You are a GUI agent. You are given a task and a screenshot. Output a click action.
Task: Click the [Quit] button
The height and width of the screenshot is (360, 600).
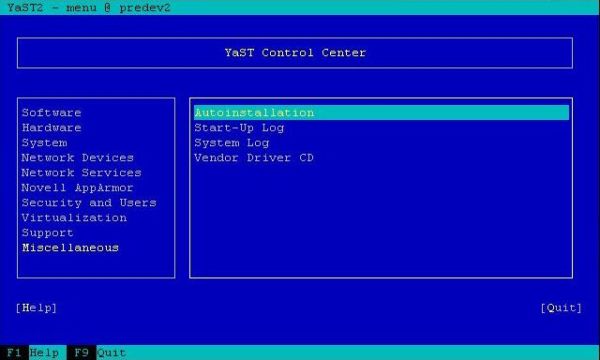(561, 308)
